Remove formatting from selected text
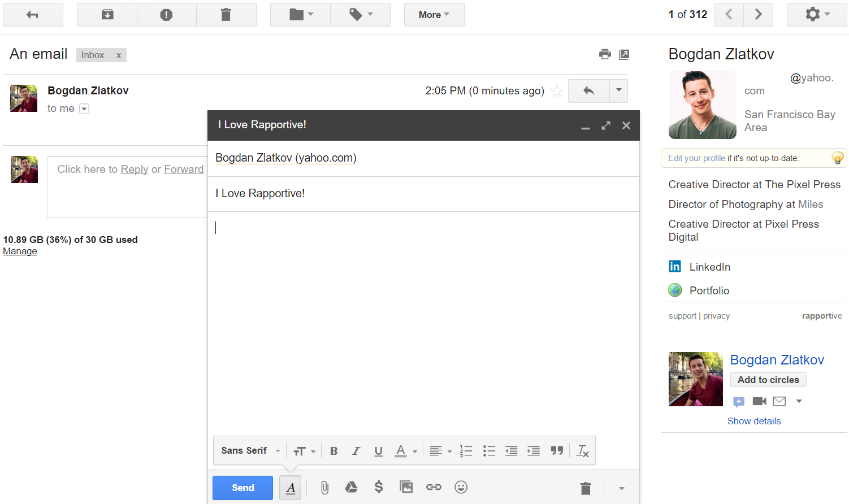849x504 pixels. click(583, 451)
